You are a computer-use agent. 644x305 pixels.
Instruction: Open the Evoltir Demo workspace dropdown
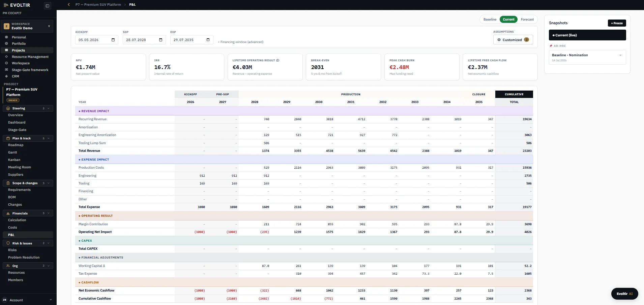[27, 26]
